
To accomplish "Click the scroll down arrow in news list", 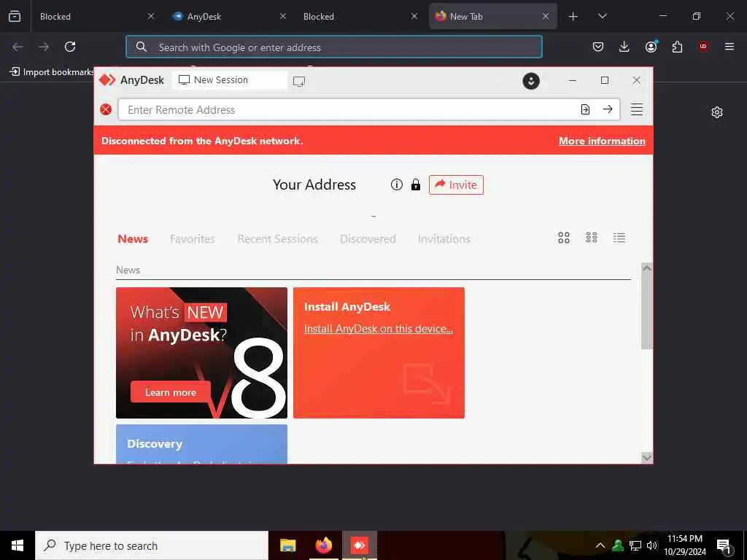I will [x=646, y=458].
